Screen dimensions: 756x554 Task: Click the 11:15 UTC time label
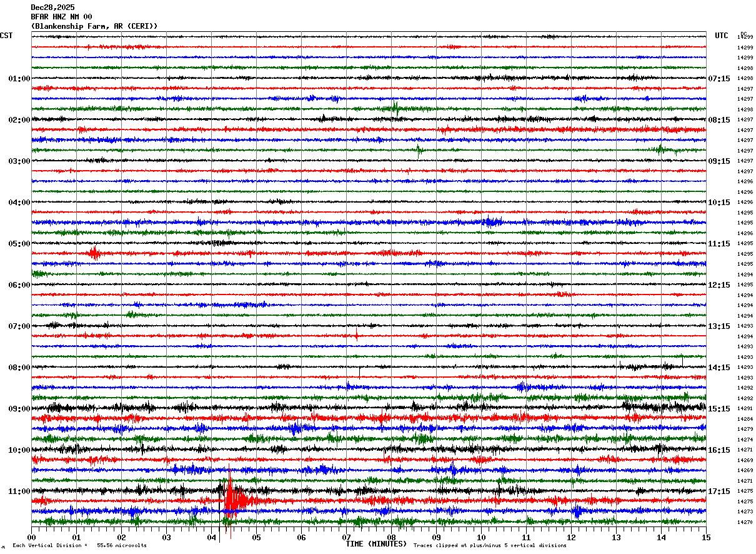[x=719, y=244]
